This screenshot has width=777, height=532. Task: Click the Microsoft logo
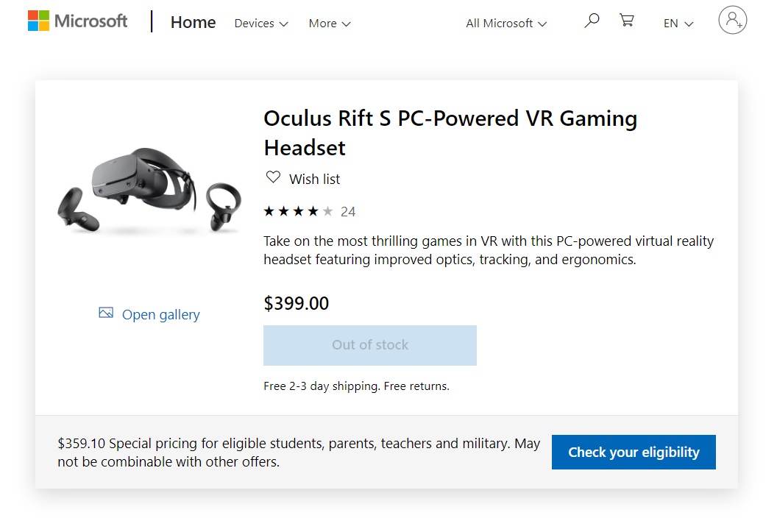(77, 21)
